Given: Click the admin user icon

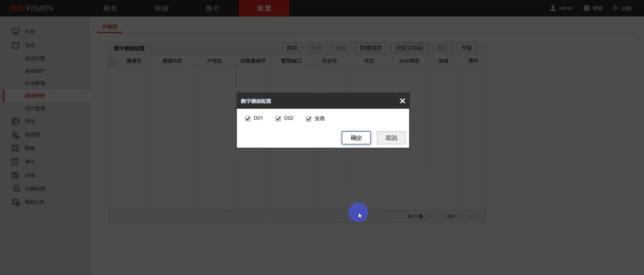Looking at the screenshot, I should point(553,8).
